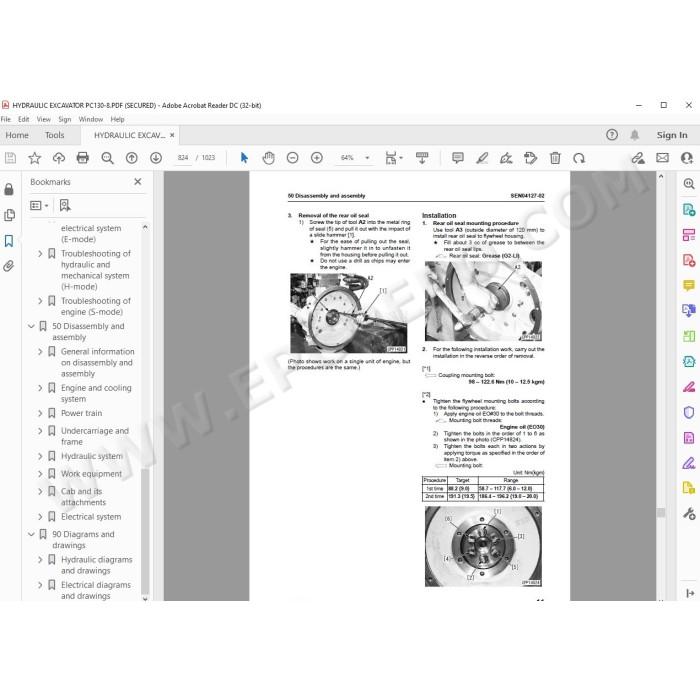
Task: Open the Sign document pen tool
Action: click(506, 158)
